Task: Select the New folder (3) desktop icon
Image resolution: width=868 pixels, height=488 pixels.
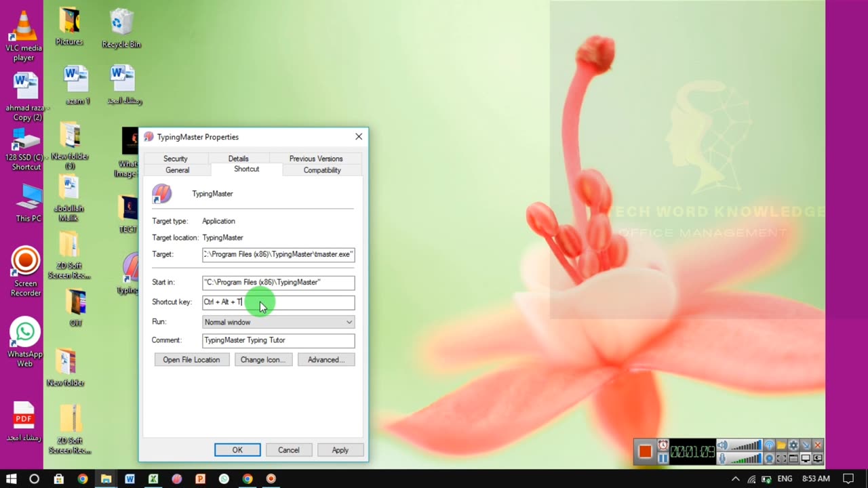Action: pyautogui.click(x=70, y=146)
